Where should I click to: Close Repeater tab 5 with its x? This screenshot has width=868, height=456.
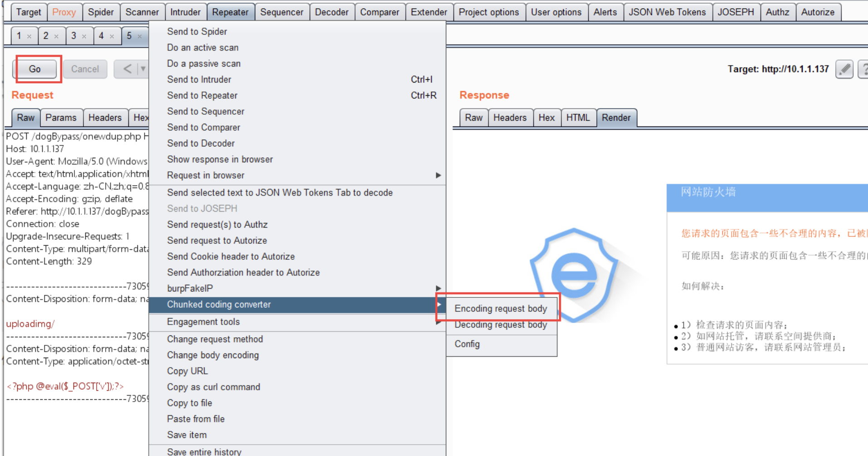(140, 36)
